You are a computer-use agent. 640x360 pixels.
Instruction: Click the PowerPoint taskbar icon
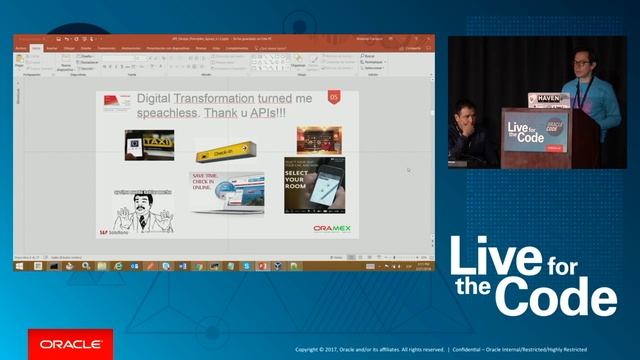pyautogui.click(x=262, y=266)
